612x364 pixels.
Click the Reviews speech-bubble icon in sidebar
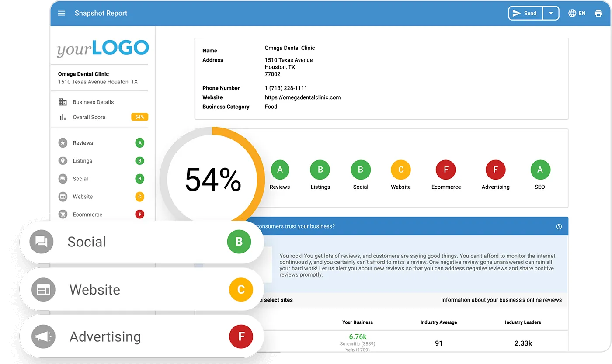[63, 142]
